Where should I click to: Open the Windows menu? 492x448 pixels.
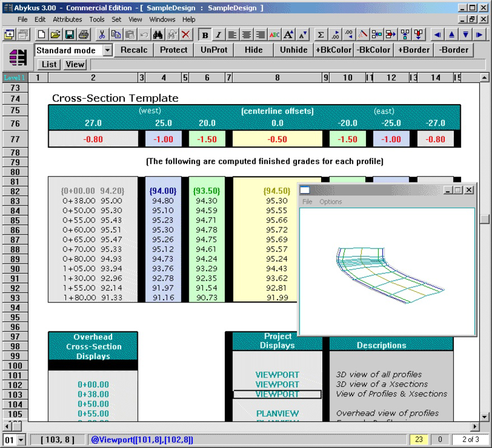(162, 20)
